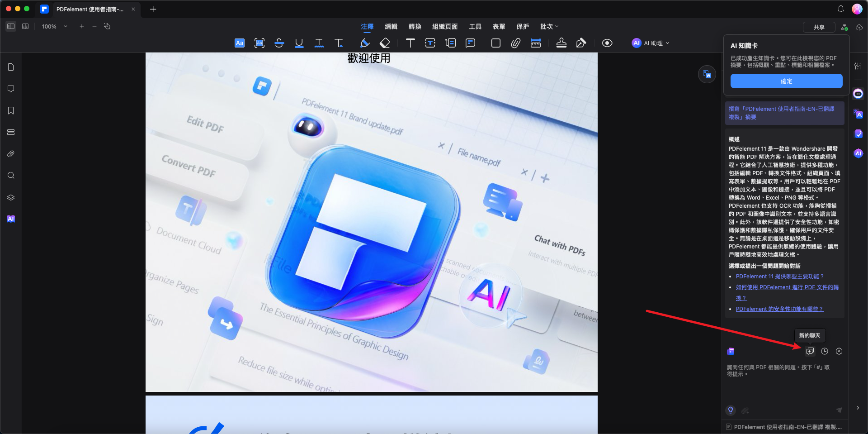Expand the 批次 batch menu

point(549,26)
